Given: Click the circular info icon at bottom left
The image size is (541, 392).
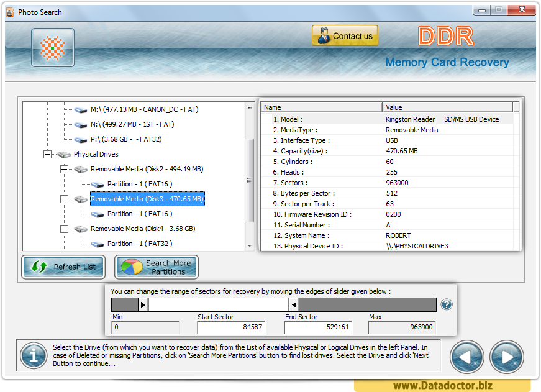Looking at the screenshot, I should (33, 356).
